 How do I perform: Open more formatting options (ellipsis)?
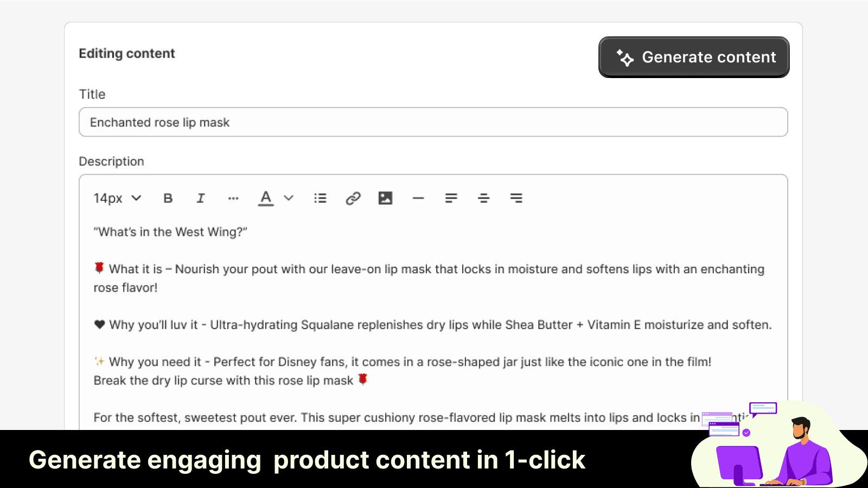click(x=233, y=198)
